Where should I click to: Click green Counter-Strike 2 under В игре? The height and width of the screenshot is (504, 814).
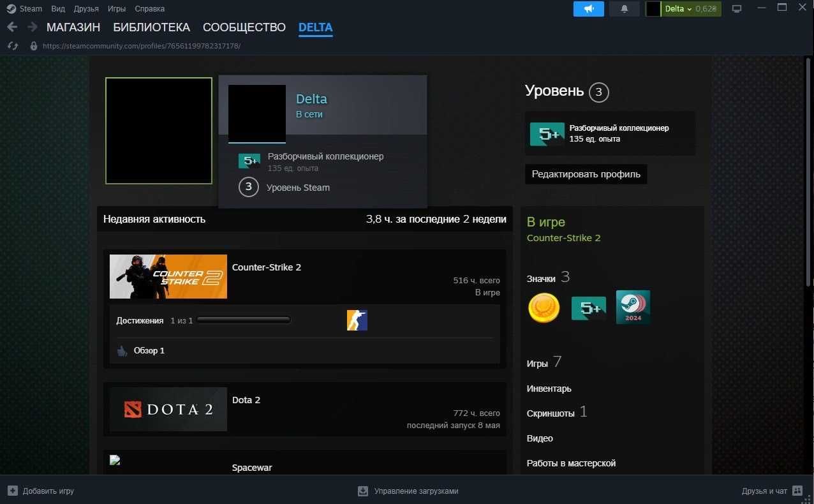point(564,238)
